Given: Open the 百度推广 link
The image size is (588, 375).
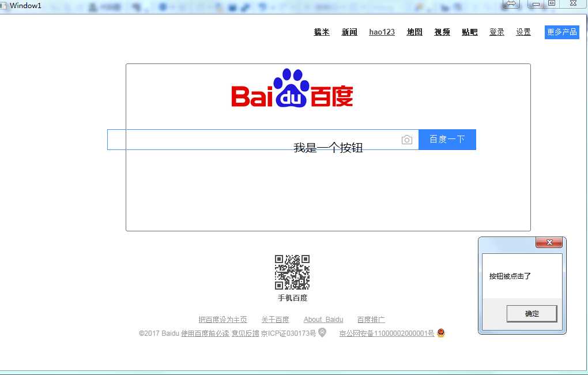Looking at the screenshot, I should coord(371,320).
